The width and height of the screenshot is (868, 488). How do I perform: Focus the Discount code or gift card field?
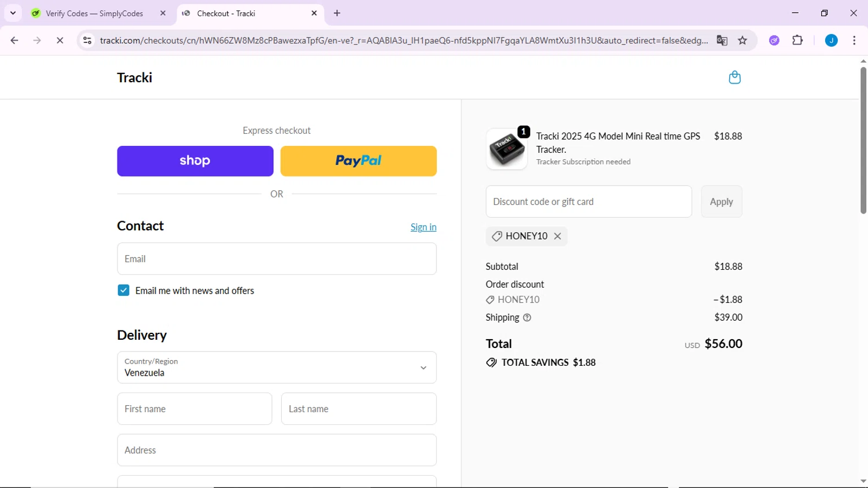[x=589, y=201]
